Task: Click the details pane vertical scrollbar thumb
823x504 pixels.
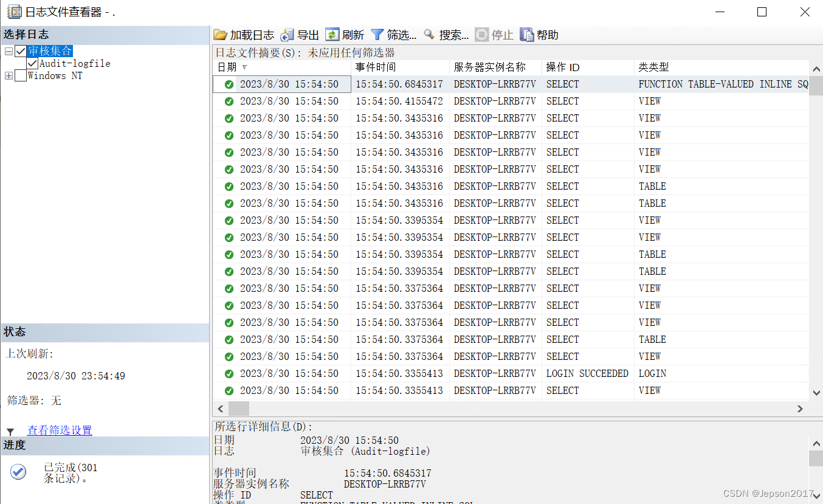Action: pyautogui.click(x=816, y=458)
